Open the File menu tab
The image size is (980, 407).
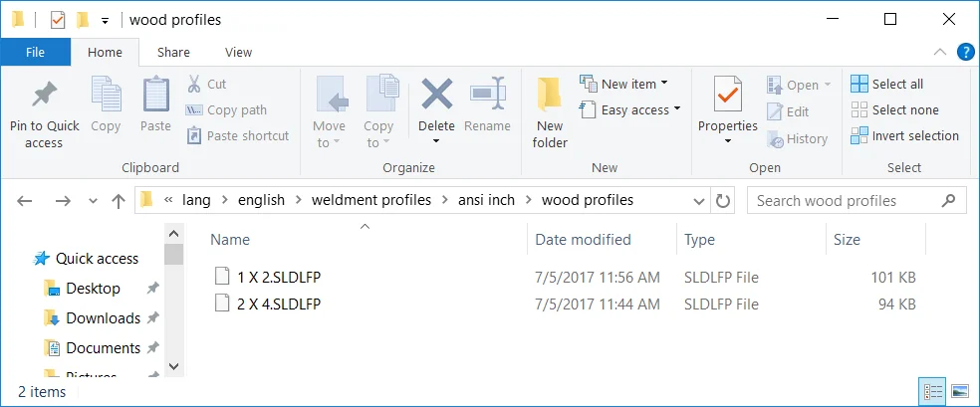coord(35,52)
